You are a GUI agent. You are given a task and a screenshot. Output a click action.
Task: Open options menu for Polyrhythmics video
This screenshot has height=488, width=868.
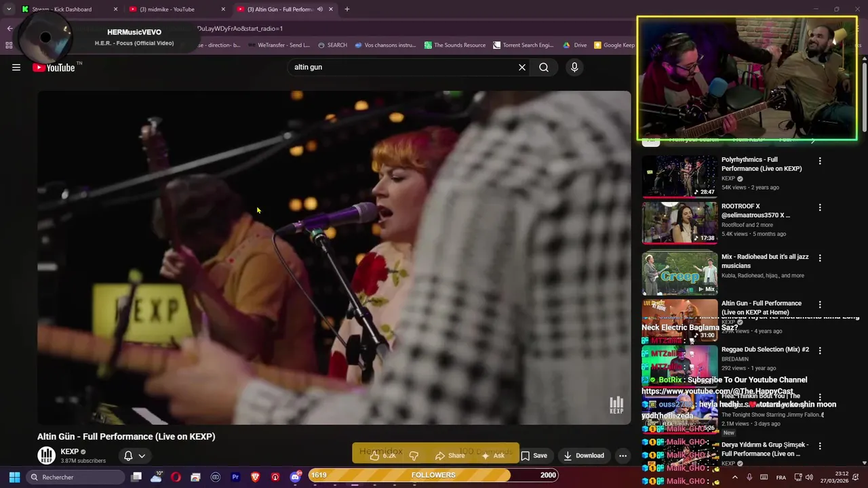pyautogui.click(x=820, y=161)
